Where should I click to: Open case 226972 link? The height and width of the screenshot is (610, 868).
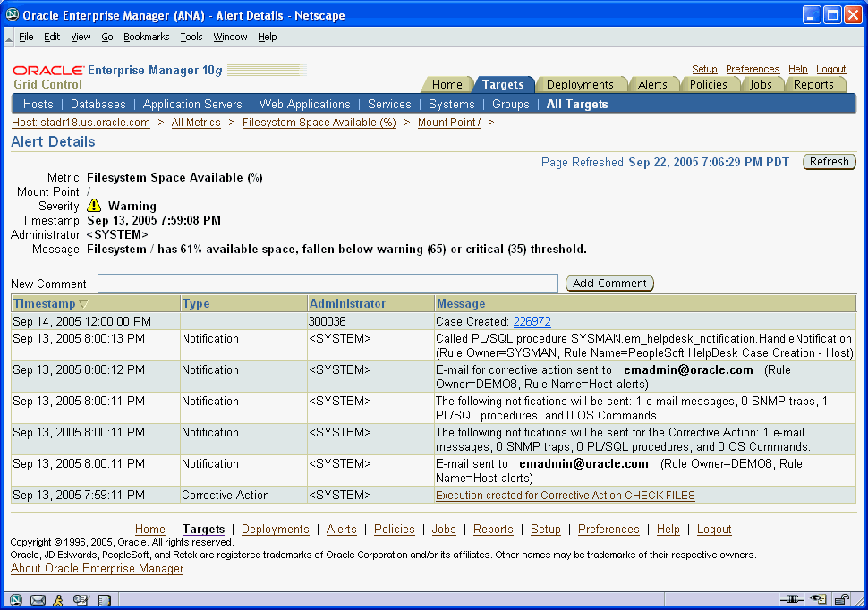tap(533, 321)
